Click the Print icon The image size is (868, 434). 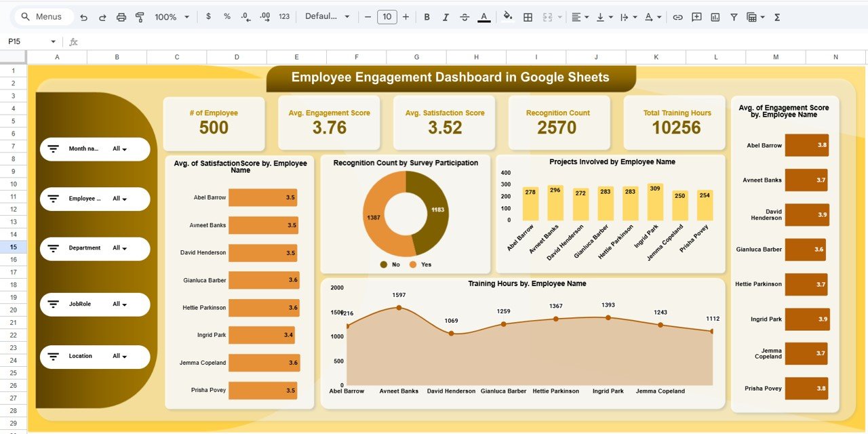coord(121,16)
